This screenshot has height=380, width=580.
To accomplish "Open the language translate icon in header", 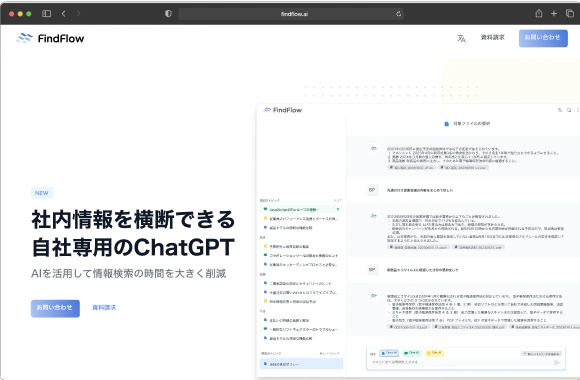I will pyautogui.click(x=461, y=38).
